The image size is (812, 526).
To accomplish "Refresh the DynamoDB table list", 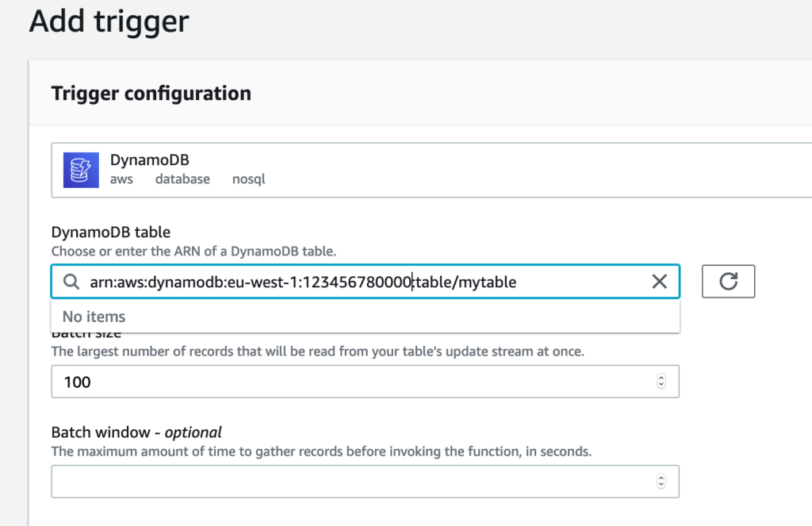I will [728, 282].
